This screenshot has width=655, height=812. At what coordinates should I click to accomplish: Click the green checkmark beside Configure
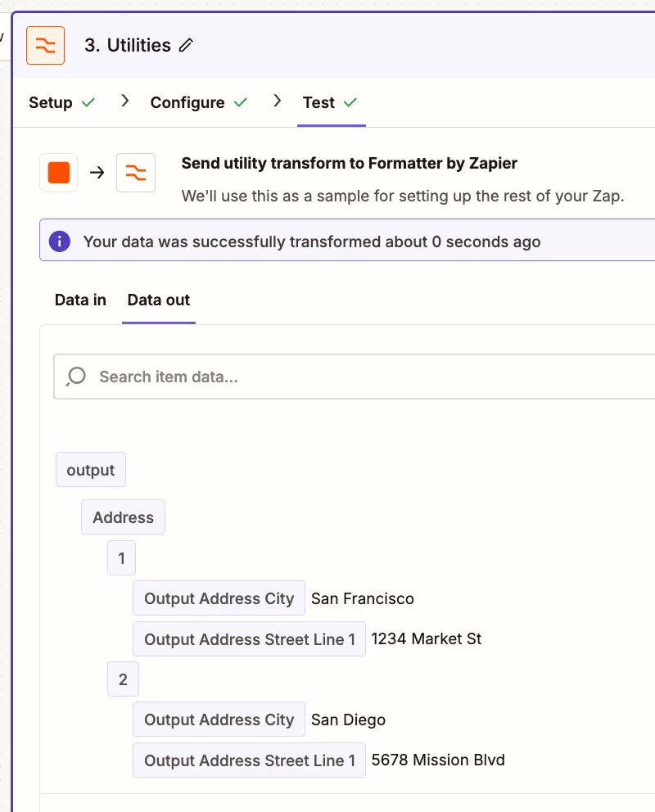[241, 102]
